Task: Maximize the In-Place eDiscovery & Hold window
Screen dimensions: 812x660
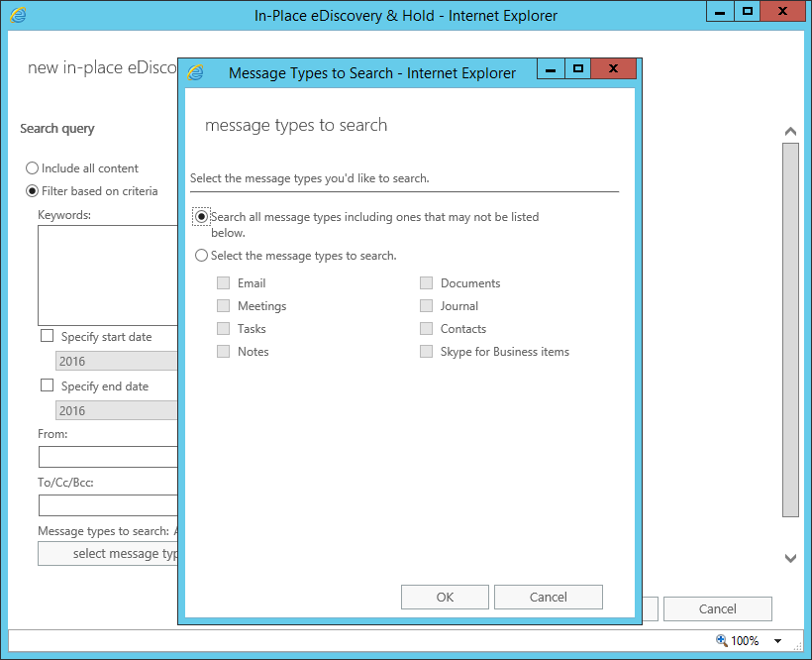Action: point(748,12)
